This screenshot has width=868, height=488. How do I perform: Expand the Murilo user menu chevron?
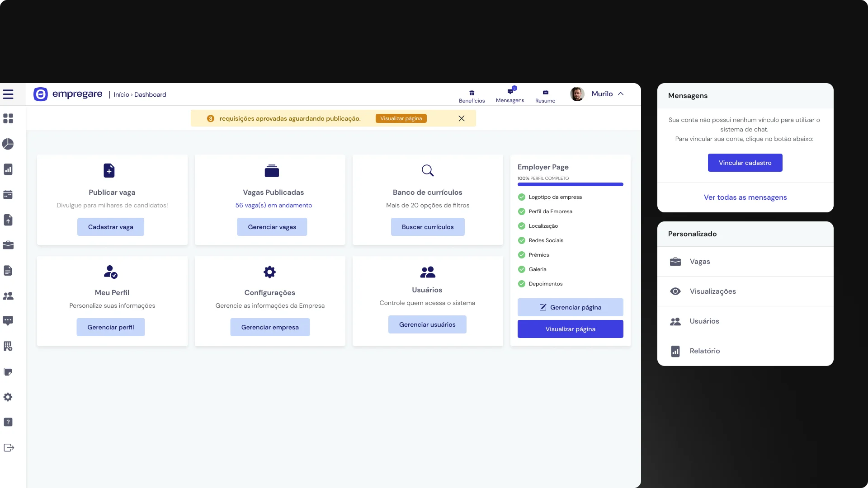tap(621, 94)
